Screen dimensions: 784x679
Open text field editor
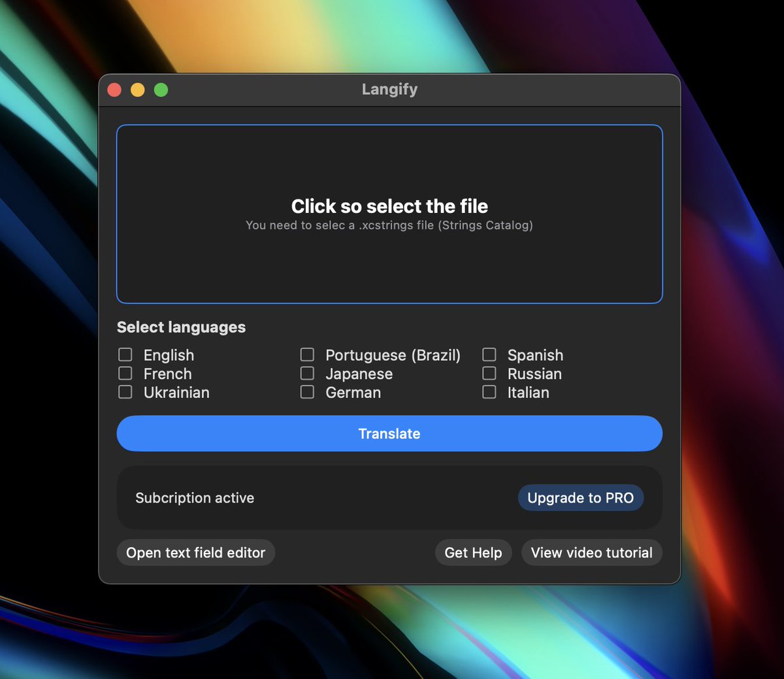coord(196,553)
